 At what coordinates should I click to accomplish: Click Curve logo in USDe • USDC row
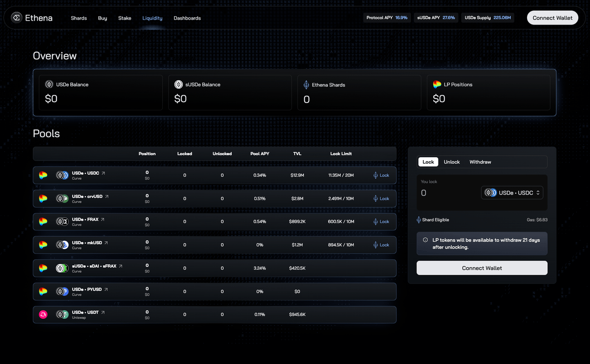tap(43, 175)
